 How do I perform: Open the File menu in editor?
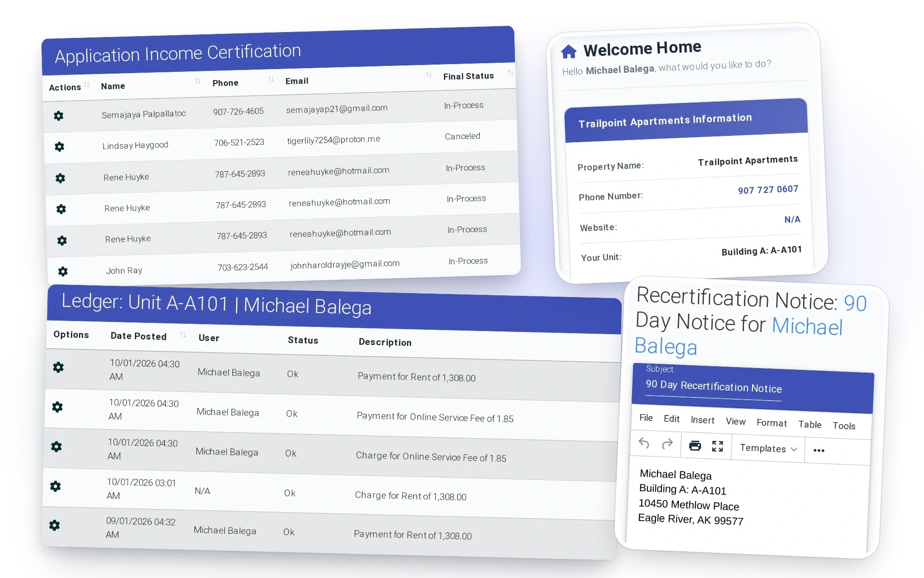coord(646,418)
